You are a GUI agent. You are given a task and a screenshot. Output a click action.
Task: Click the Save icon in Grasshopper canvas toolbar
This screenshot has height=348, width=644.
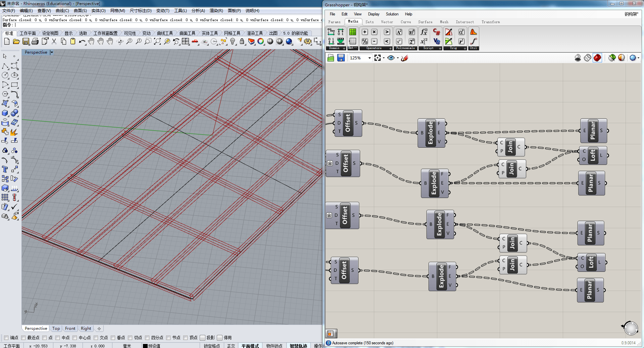pyautogui.click(x=341, y=58)
